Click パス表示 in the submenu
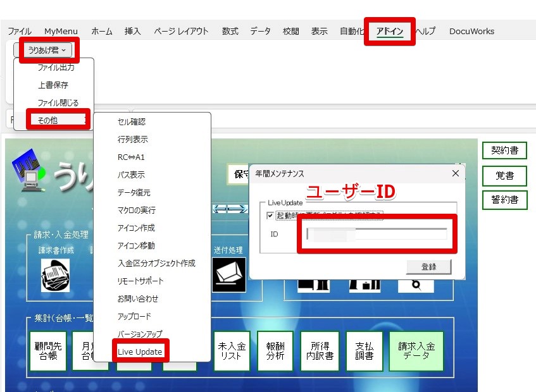Image resolution: width=536 pixels, height=392 pixels. 131,175
